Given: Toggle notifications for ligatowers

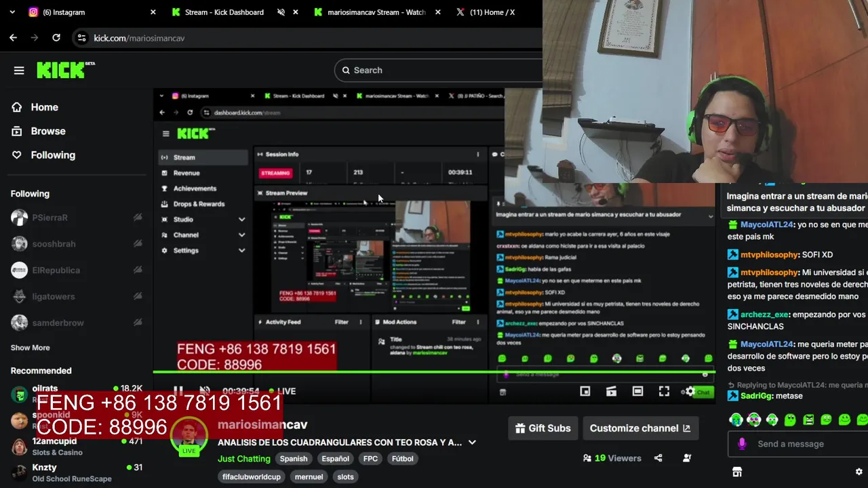Looking at the screenshot, I should click(138, 296).
